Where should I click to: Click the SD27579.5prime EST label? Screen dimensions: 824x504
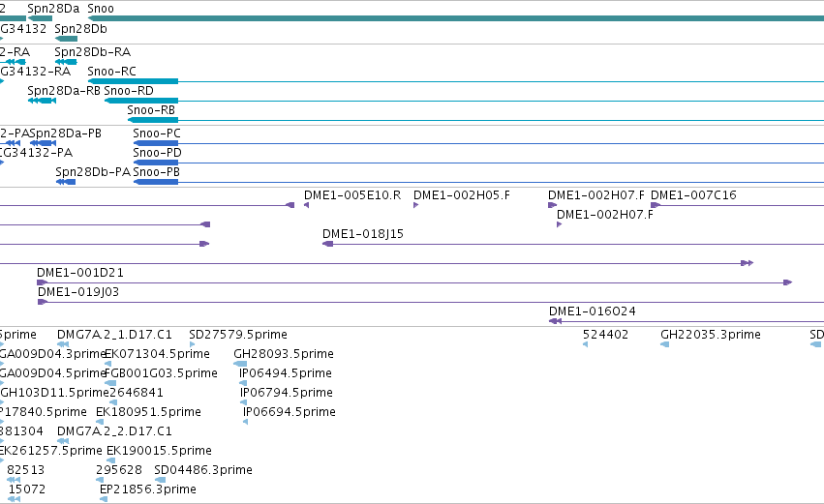pos(238,335)
